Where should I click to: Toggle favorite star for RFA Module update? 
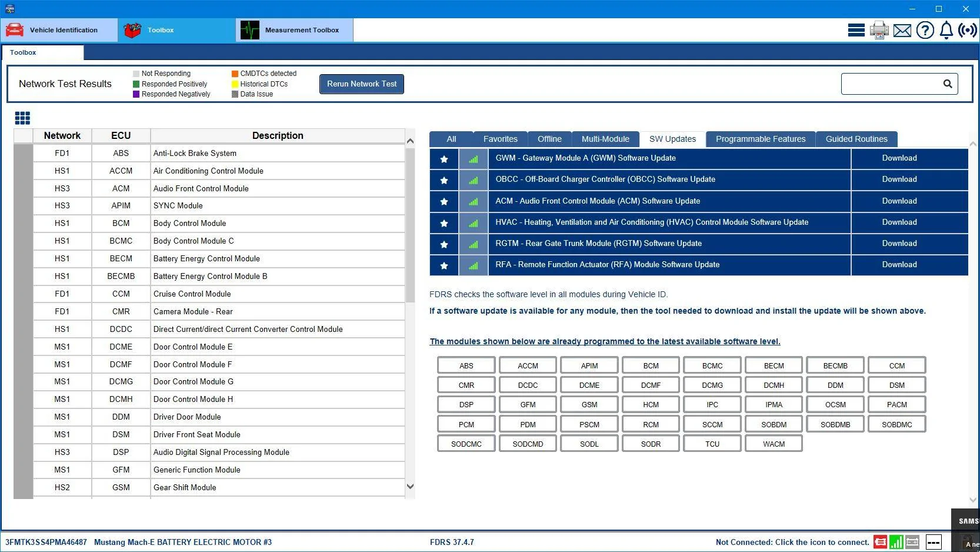pos(444,265)
